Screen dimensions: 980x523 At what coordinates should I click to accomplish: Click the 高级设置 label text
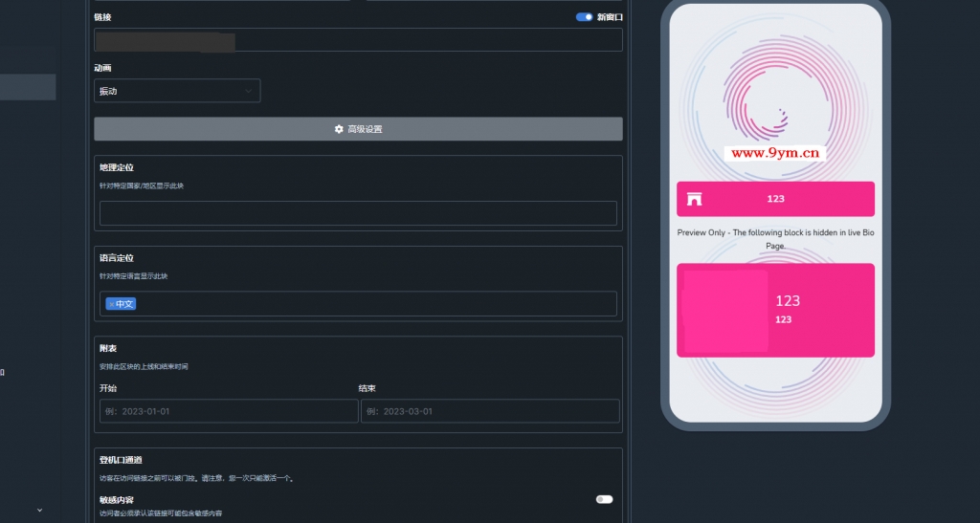(365, 129)
